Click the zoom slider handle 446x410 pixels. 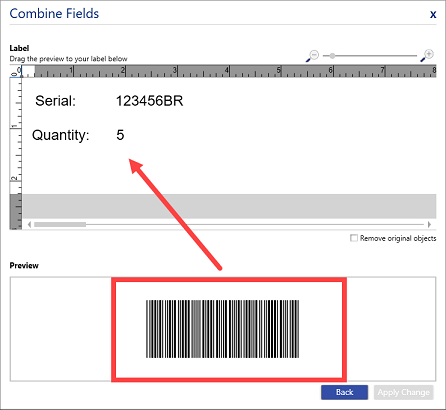(x=332, y=56)
